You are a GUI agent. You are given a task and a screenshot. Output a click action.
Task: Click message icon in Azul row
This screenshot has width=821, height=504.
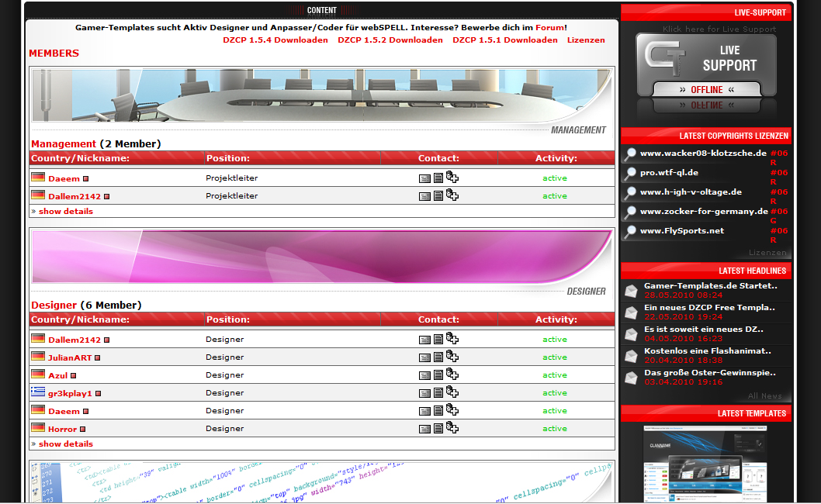tap(424, 376)
